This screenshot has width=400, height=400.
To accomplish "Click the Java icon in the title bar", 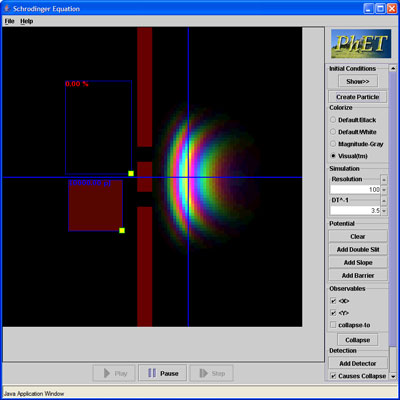I will pos(7,8).
